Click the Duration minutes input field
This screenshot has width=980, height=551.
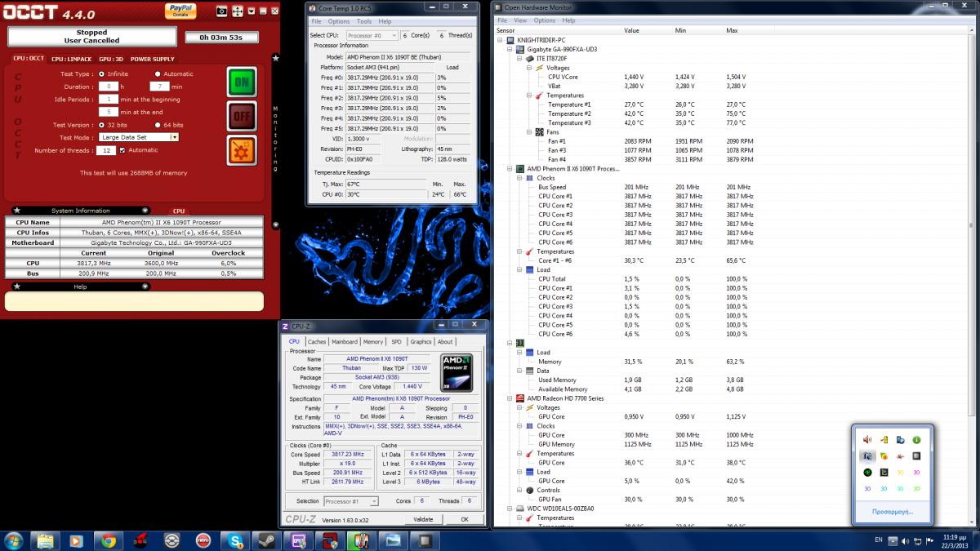[159, 86]
